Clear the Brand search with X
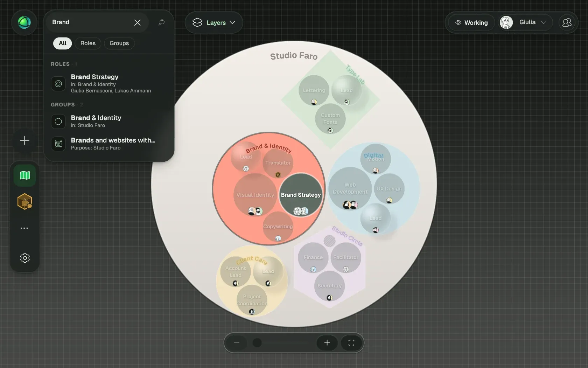 click(x=137, y=23)
